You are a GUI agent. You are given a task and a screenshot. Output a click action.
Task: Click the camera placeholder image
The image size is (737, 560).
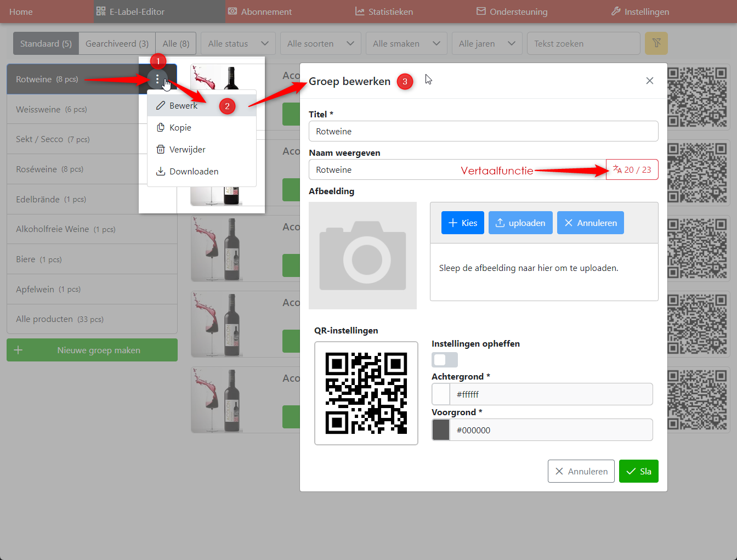pyautogui.click(x=362, y=256)
